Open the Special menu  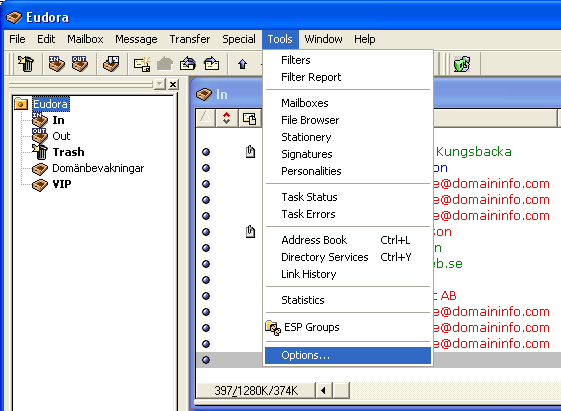click(239, 39)
